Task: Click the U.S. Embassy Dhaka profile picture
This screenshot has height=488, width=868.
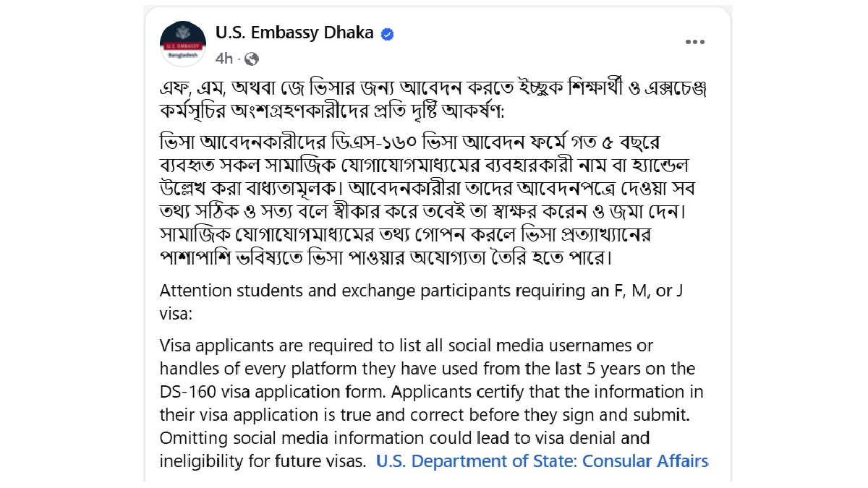Action: (x=183, y=43)
